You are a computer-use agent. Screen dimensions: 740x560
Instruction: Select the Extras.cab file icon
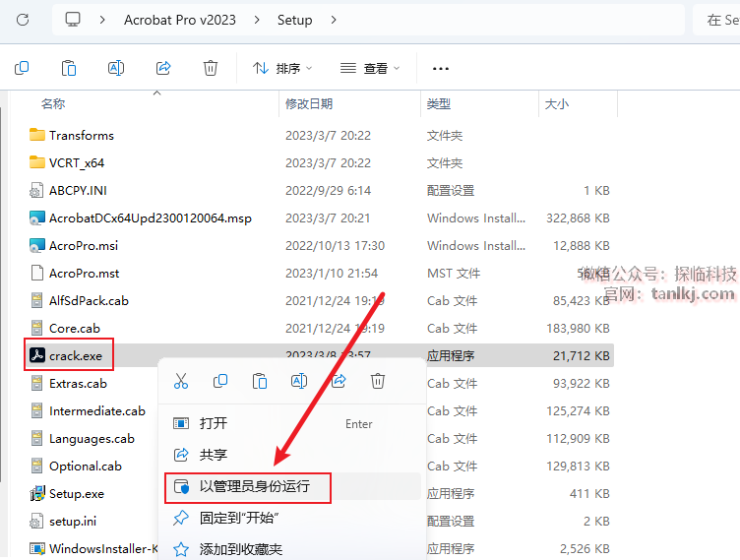(36, 383)
